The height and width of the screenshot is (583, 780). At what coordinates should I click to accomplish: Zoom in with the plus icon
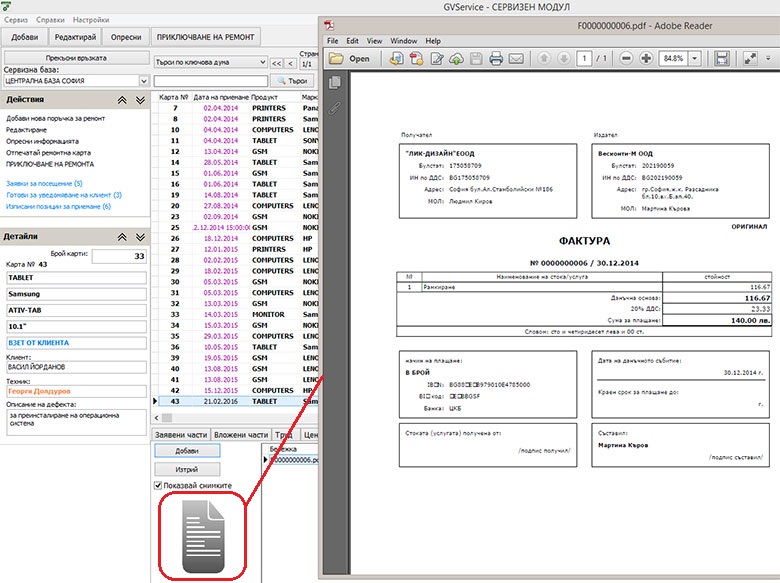coord(646,58)
